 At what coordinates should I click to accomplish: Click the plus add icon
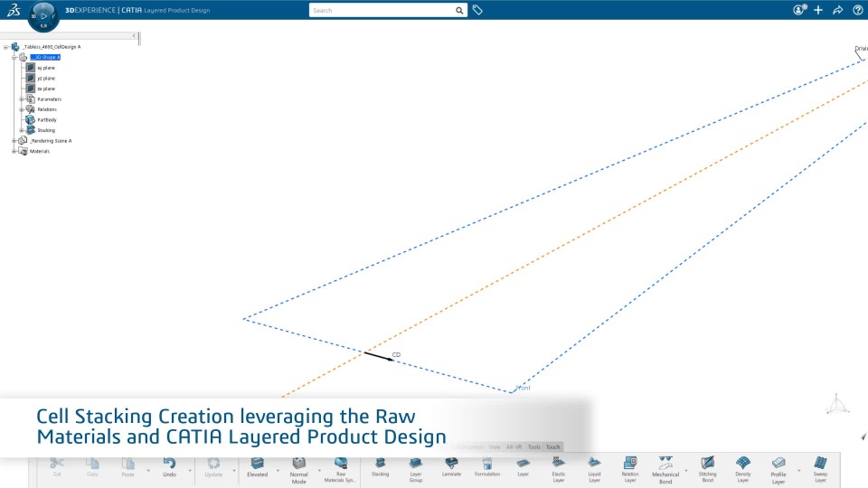(818, 10)
